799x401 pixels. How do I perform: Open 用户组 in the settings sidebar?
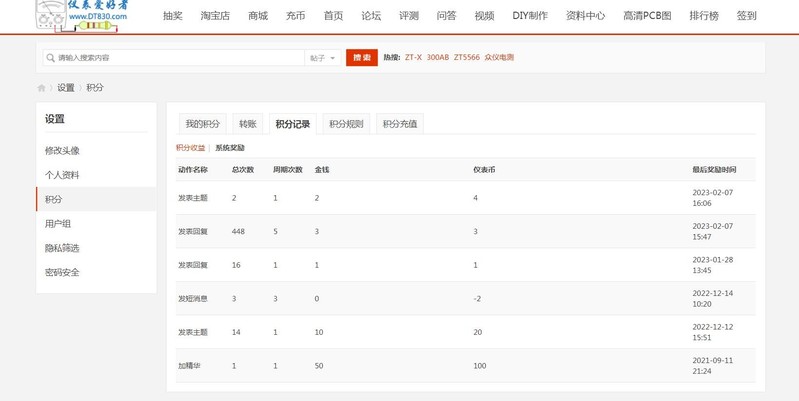(x=58, y=224)
